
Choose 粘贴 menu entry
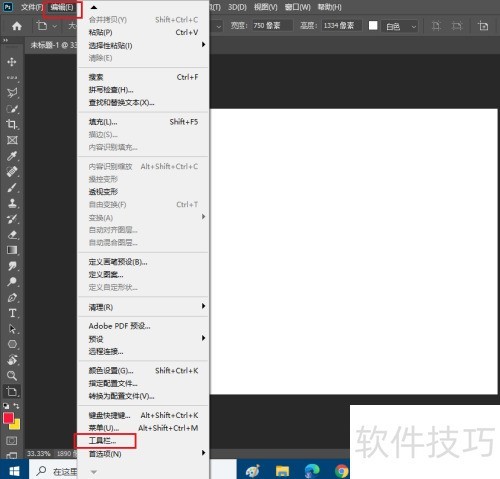pyautogui.click(x=143, y=32)
